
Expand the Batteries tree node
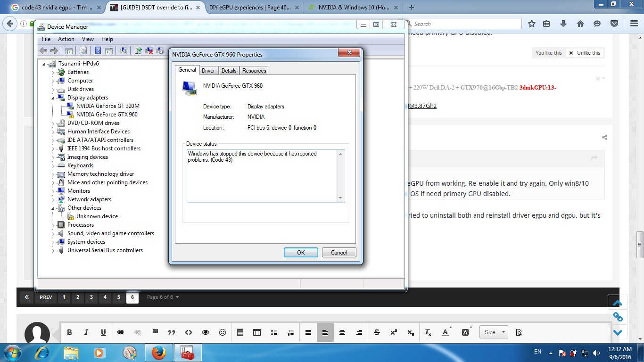point(53,73)
